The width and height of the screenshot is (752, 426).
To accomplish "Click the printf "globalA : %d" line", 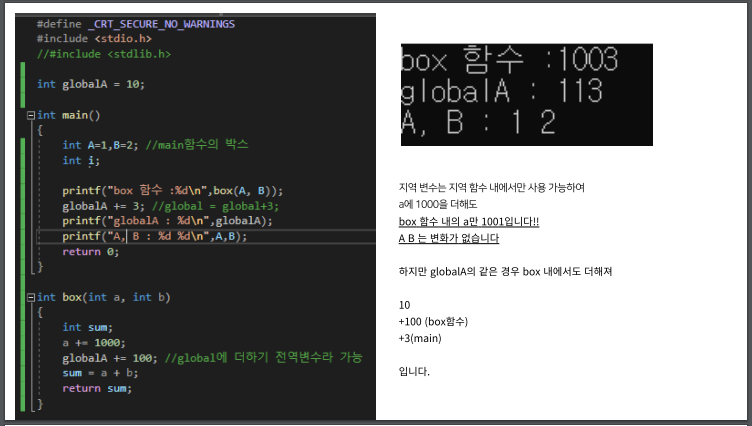I will tap(167, 221).
